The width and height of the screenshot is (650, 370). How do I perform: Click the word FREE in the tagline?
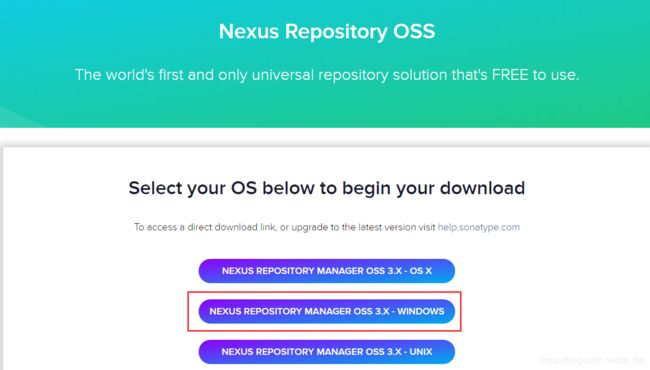(x=509, y=75)
